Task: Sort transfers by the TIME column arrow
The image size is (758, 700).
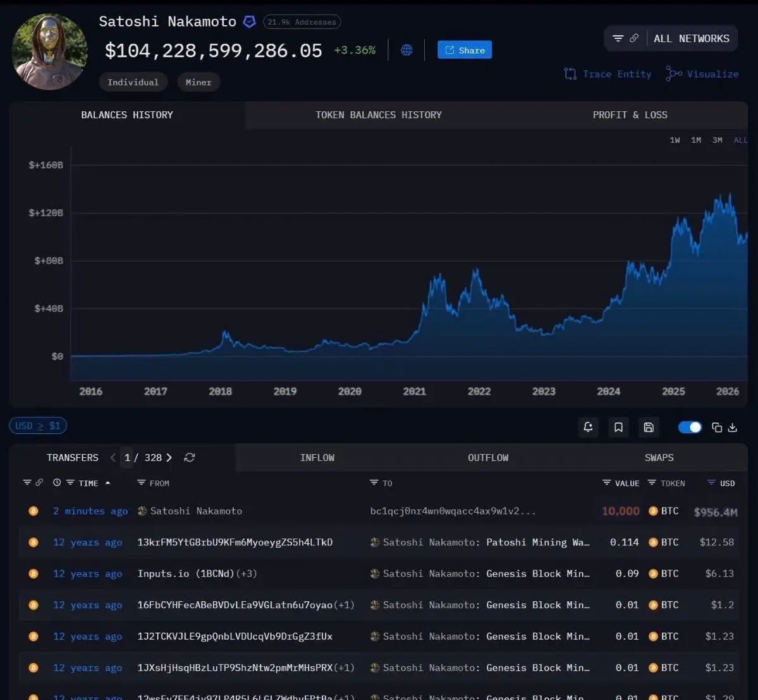Action: tap(107, 483)
